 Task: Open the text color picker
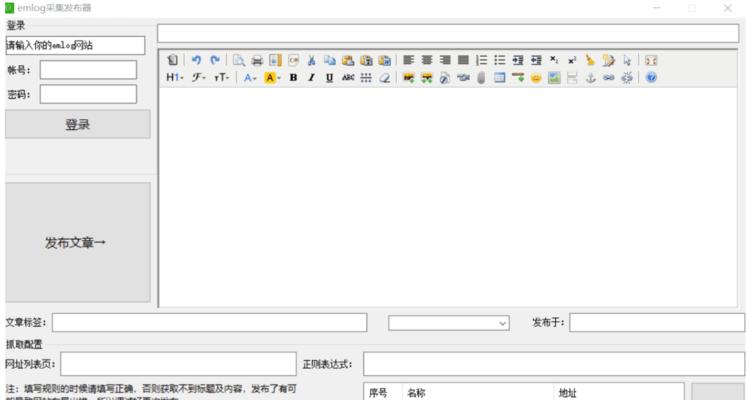pos(250,77)
